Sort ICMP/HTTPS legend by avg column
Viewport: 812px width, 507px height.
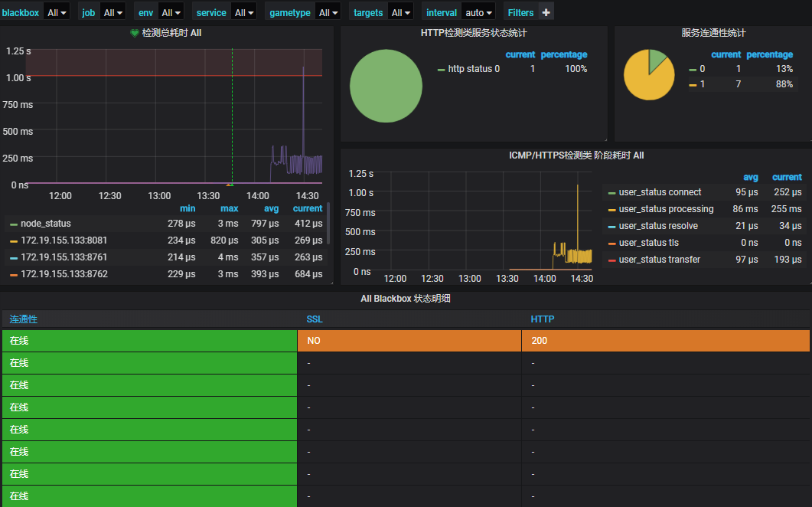coord(750,177)
